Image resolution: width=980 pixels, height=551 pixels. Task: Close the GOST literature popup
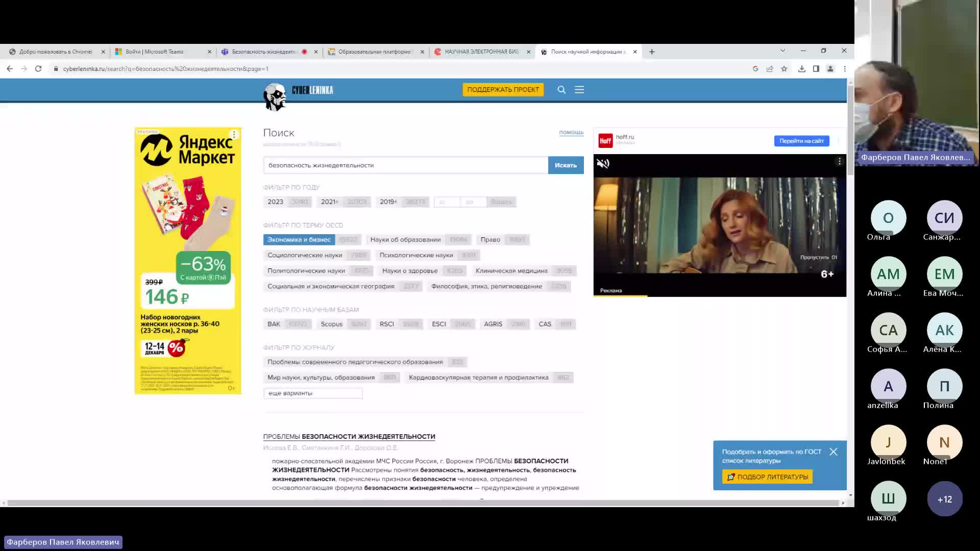[x=834, y=452]
